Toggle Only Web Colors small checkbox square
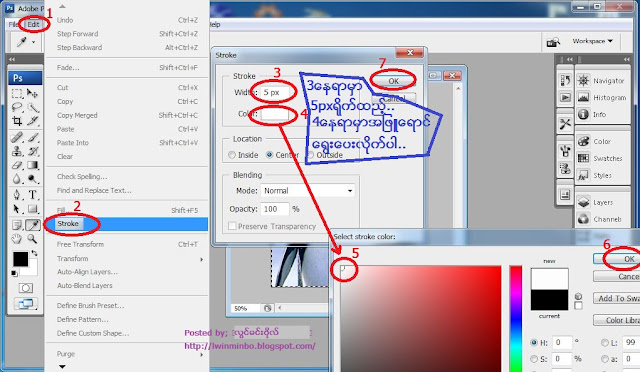Image resolution: width=640 pixels, height=372 pixels. pyautogui.click(x=578, y=305)
